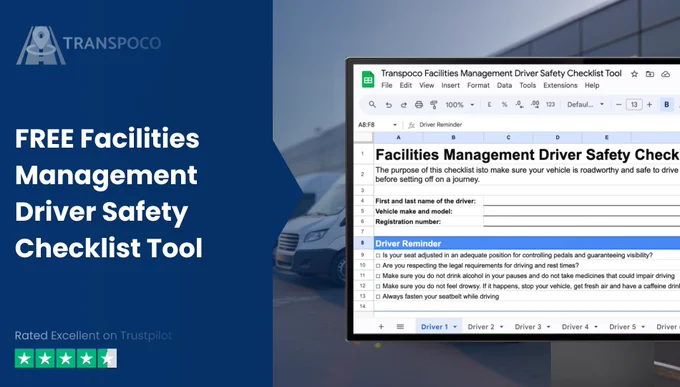Select the Paint format roller tool
This screenshot has width=680, height=387.
[x=434, y=105]
